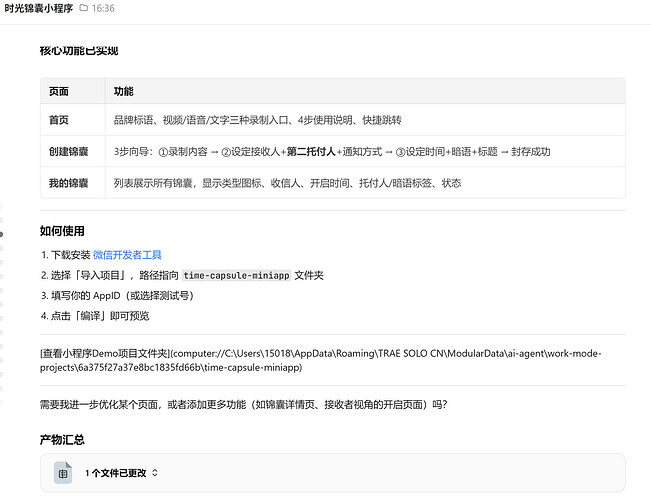
Task: Expand the "1 个文件已更改" file list
Action: click(x=155, y=473)
